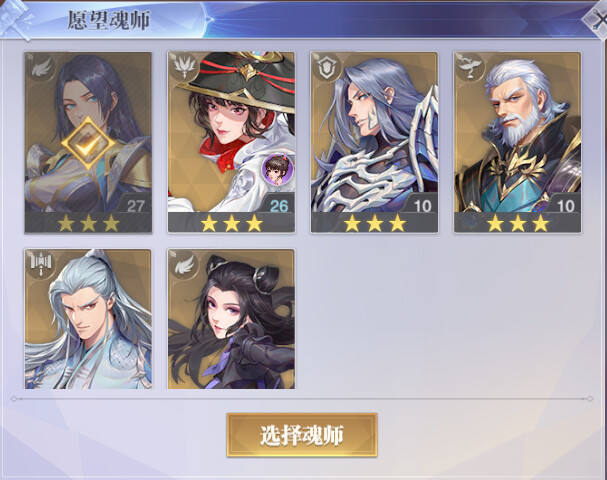Screen dimensions: 607x480
Task: Click the plant sprout icon on bearded elder card
Action: click(x=471, y=68)
